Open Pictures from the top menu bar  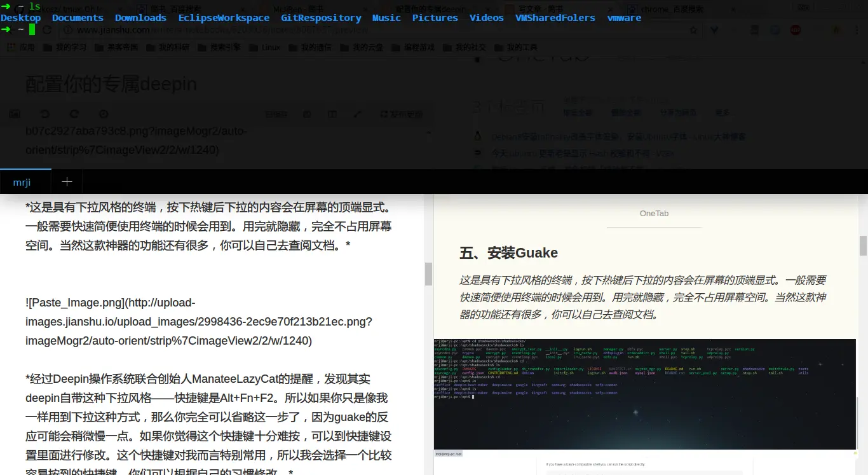click(x=435, y=17)
